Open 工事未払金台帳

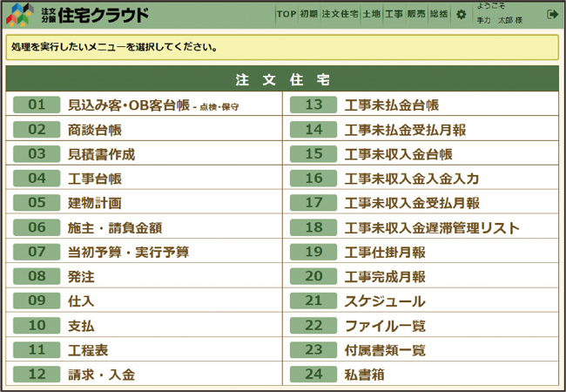pos(391,105)
